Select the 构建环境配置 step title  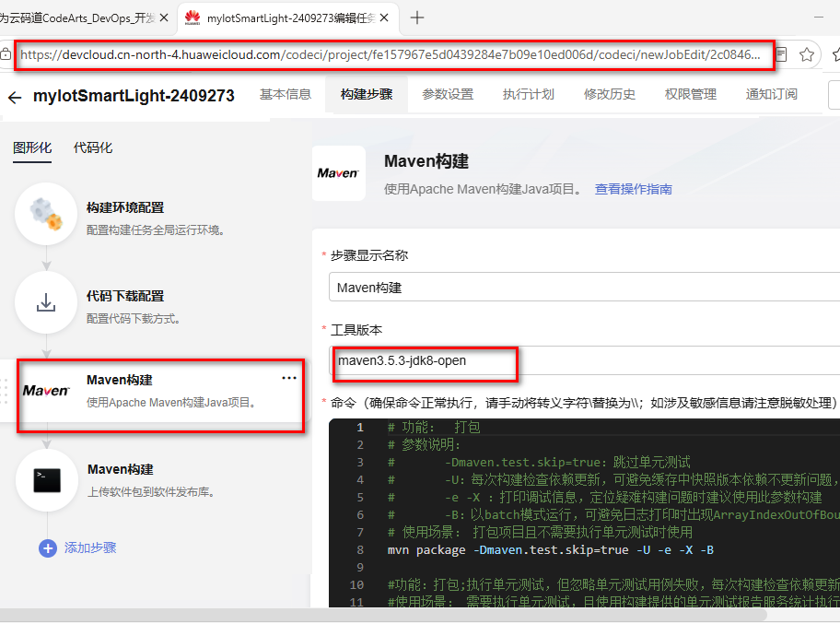coord(125,208)
